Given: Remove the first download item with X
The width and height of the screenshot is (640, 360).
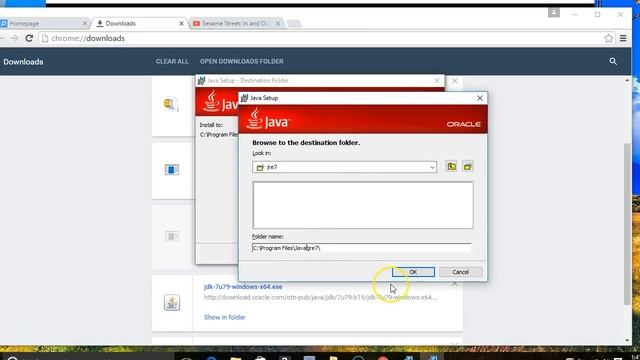Looking at the screenshot, I should (454, 81).
